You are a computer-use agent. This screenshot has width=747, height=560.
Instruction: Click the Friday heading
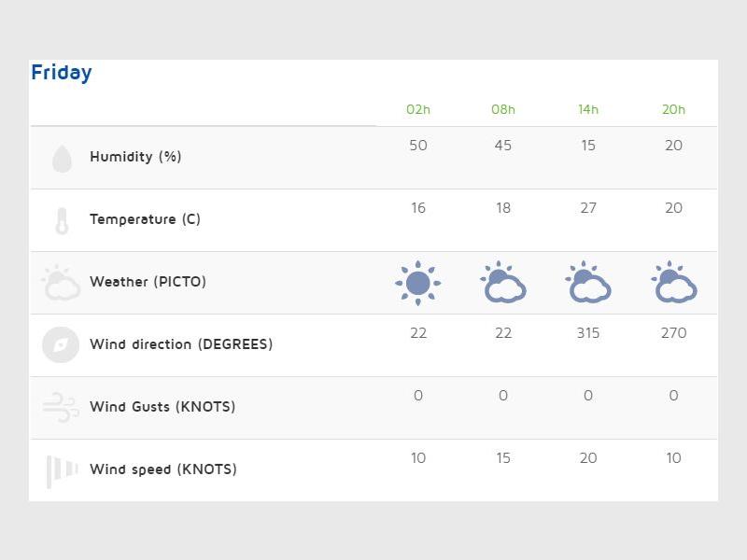point(62,73)
